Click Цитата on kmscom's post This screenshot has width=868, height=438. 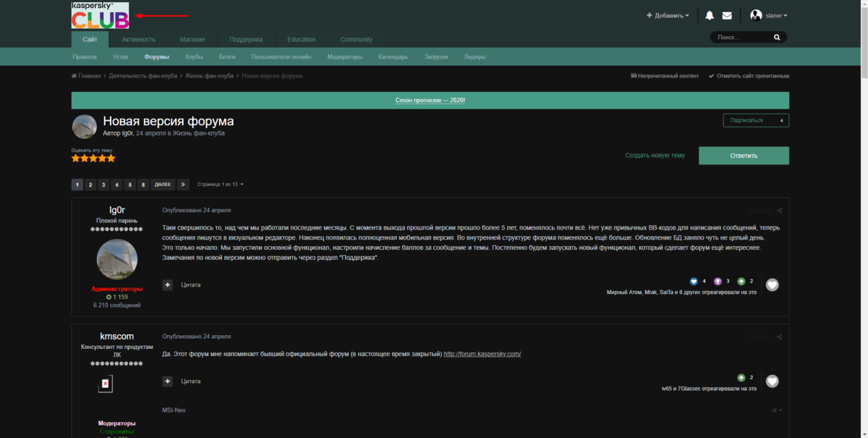click(x=191, y=381)
